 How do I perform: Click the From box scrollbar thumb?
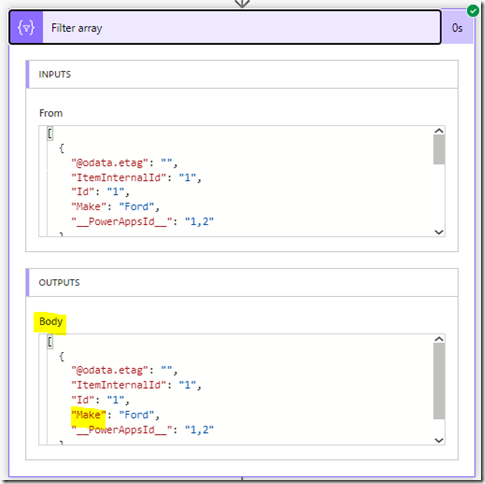pyautogui.click(x=439, y=150)
